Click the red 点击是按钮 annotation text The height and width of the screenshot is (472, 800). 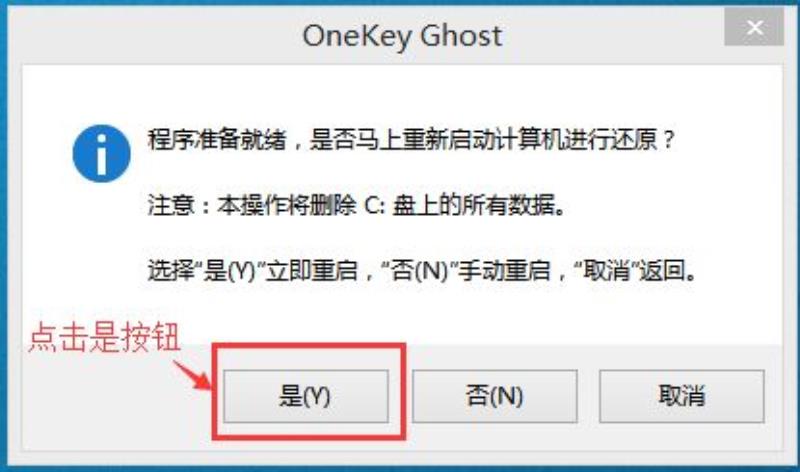[105, 337]
